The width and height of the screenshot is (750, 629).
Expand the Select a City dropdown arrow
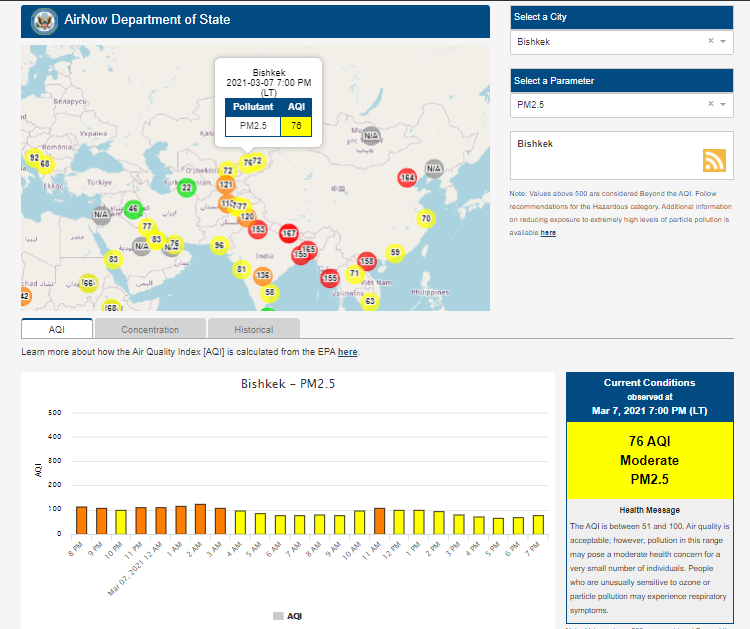(x=723, y=41)
